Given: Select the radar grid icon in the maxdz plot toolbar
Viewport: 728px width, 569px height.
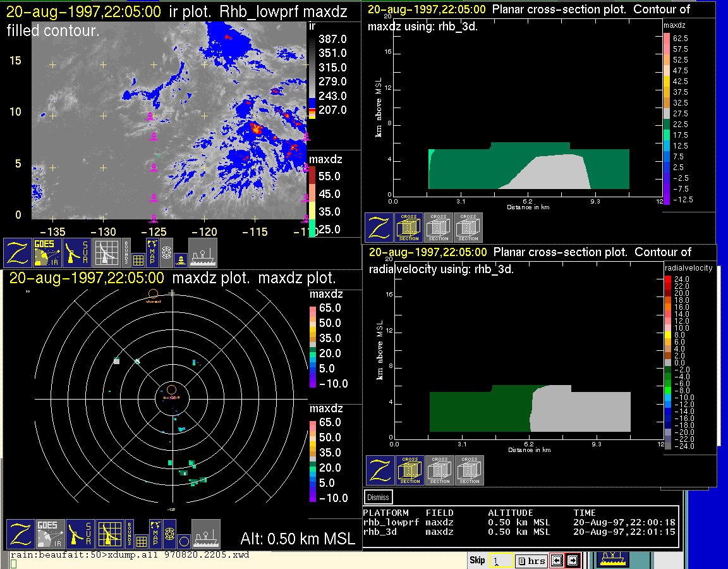Looking at the screenshot, I should pos(109,534).
